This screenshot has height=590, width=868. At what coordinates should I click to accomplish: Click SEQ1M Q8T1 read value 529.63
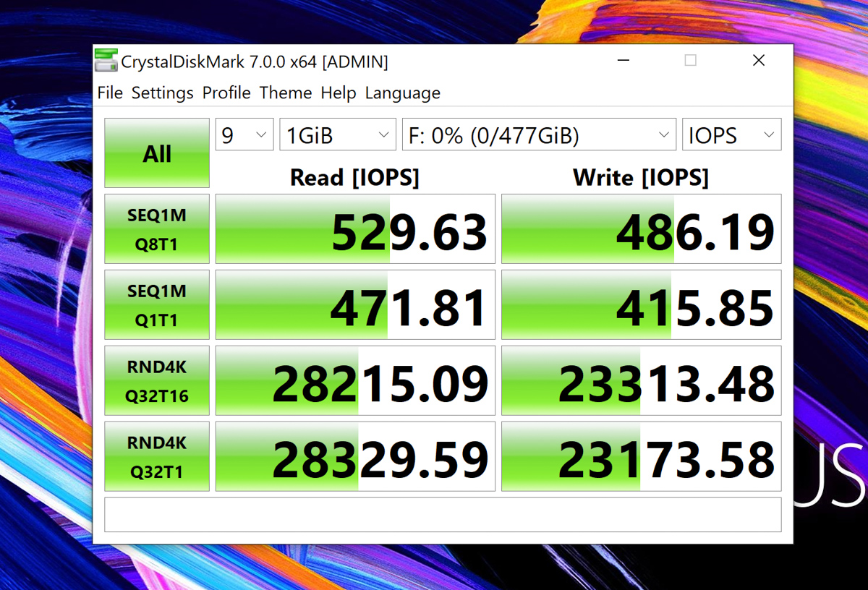click(x=355, y=229)
